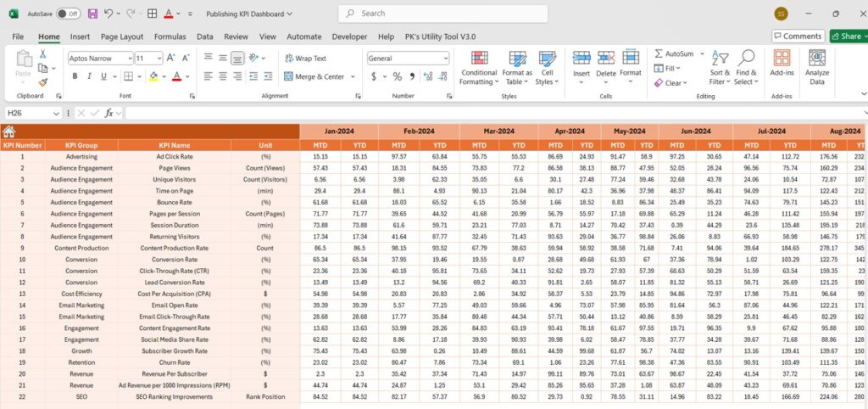Image resolution: width=868 pixels, height=409 pixels.
Task: Open the General number format dropdown
Action: pos(408,59)
